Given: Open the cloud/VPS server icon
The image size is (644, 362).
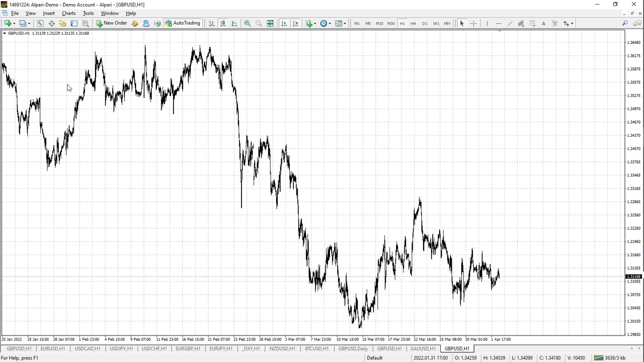Looking at the screenshot, I should (x=146, y=23).
